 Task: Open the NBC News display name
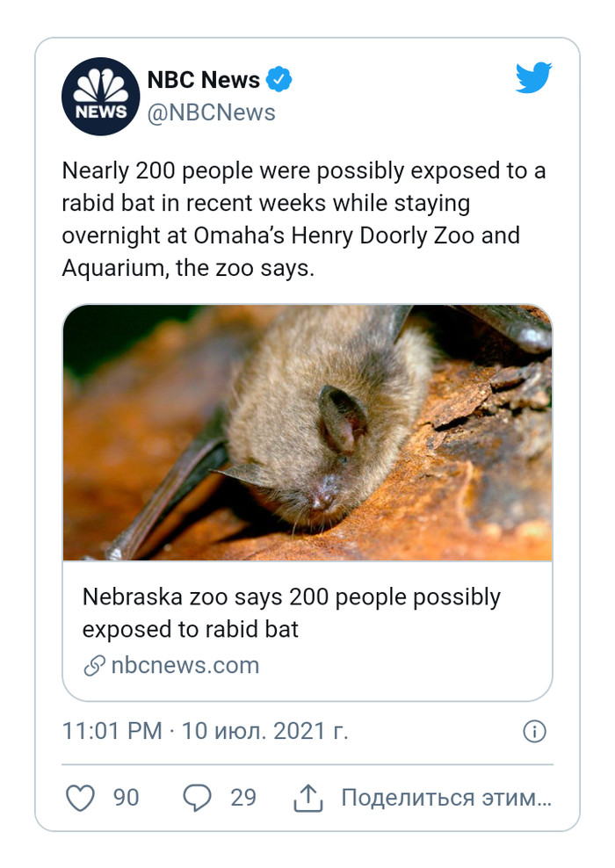[203, 81]
